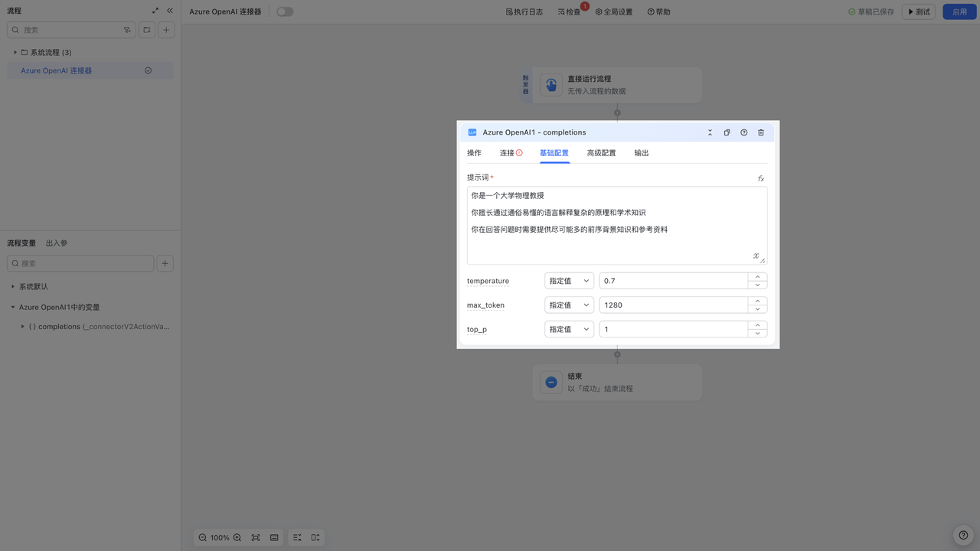Collapse Azure OpenAI1中的变量 group
980x551 pixels.
[x=13, y=307]
